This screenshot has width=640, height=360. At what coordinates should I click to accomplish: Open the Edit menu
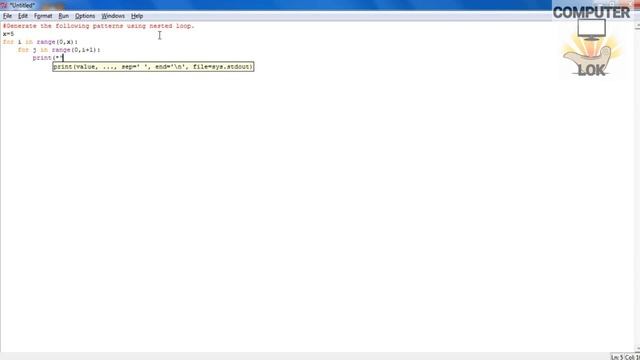pos(22,16)
